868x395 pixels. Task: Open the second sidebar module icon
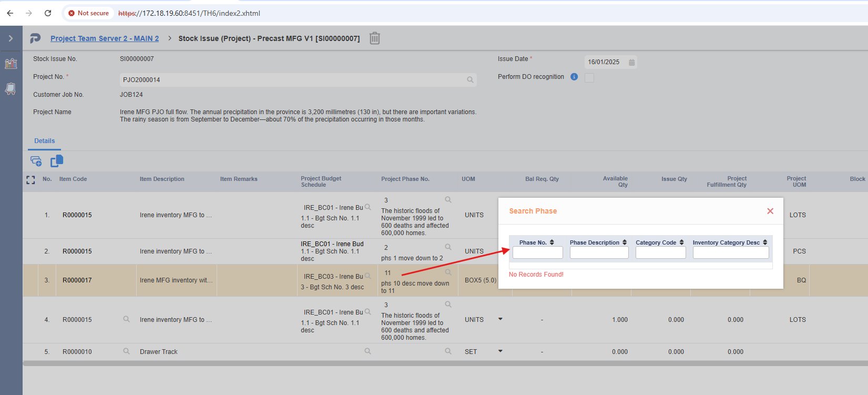tap(11, 89)
